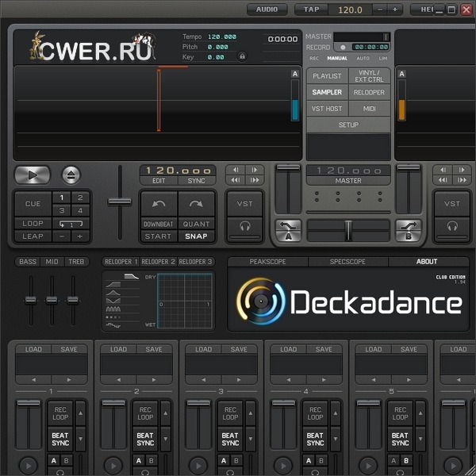Toggle the SNAP button on left deck
The height and width of the screenshot is (476, 476).
coord(197,236)
